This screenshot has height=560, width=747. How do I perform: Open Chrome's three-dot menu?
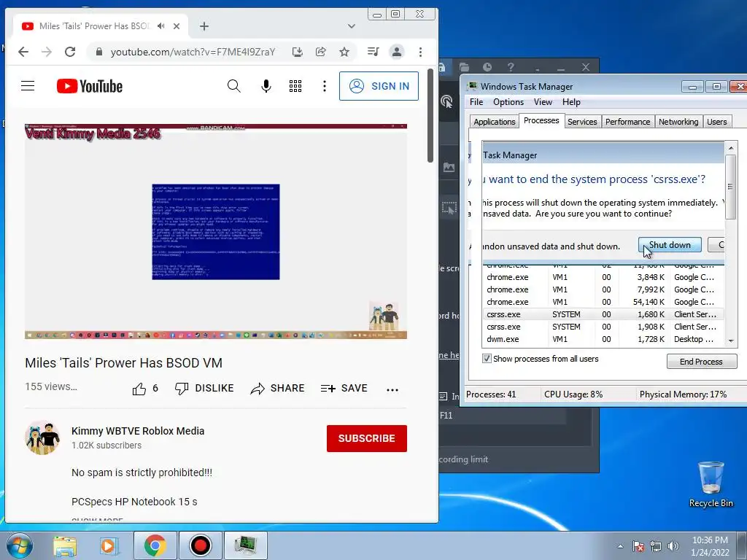coord(420,52)
